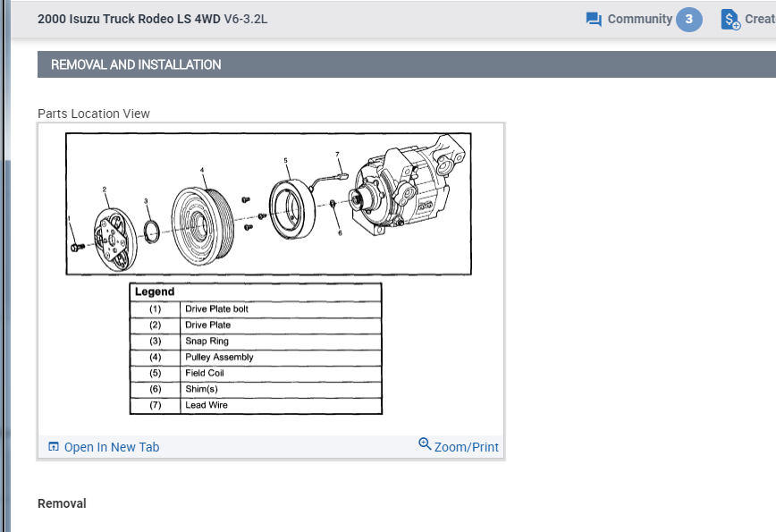Click the Removal subheading

(62, 503)
